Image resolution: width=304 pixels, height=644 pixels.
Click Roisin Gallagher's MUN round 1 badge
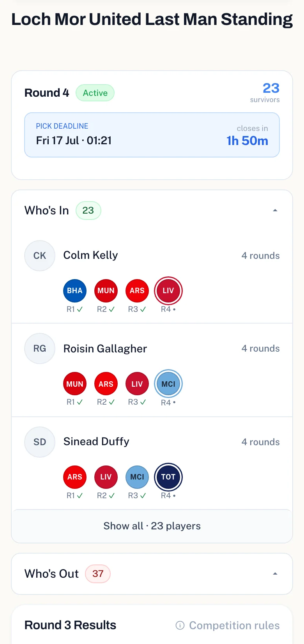coord(75,384)
